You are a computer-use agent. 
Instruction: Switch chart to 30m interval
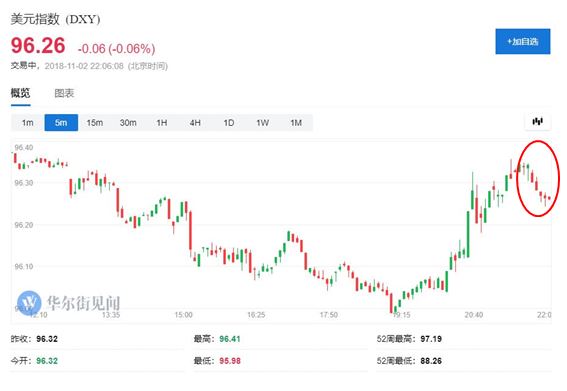128,123
